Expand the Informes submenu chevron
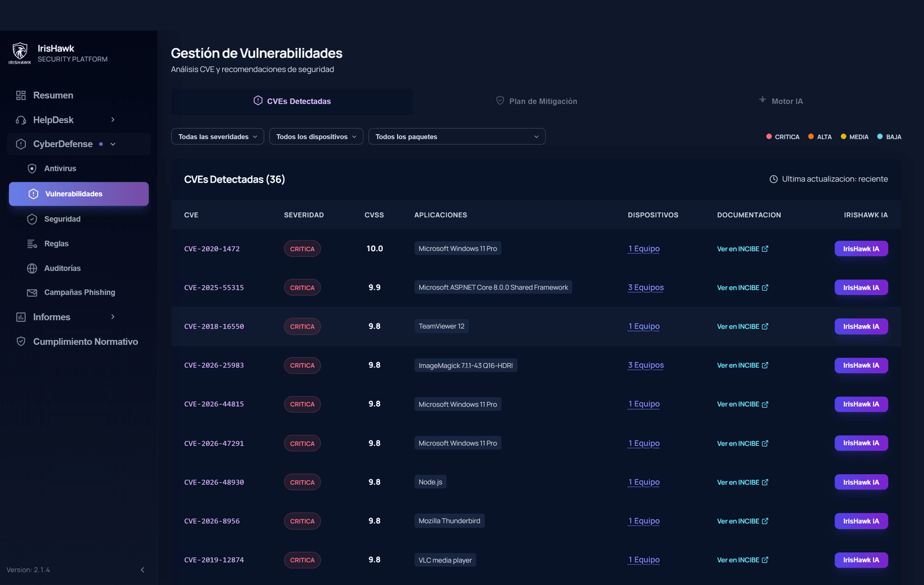 click(113, 317)
